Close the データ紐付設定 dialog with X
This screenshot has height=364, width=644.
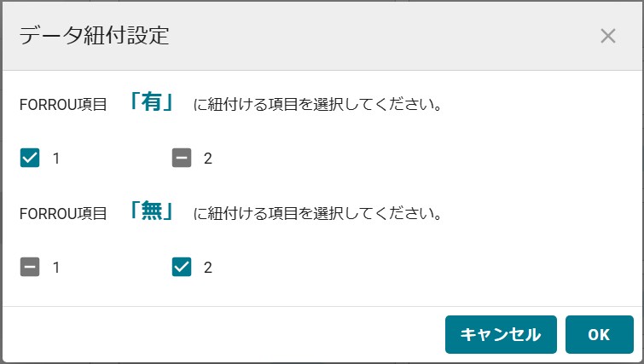coord(608,36)
